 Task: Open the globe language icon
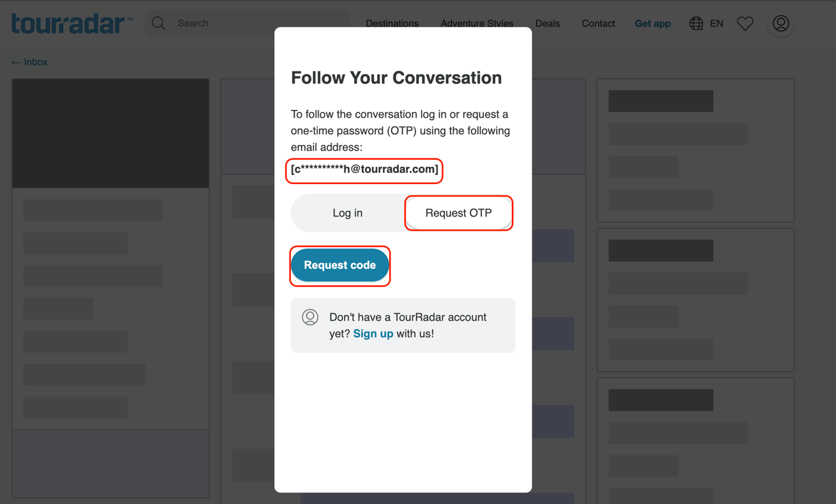pyautogui.click(x=695, y=23)
